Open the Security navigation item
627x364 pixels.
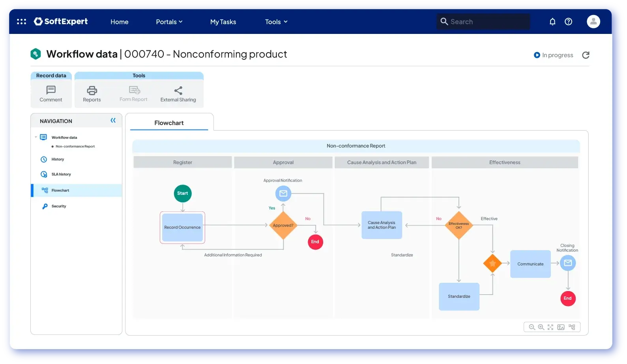[x=59, y=206]
